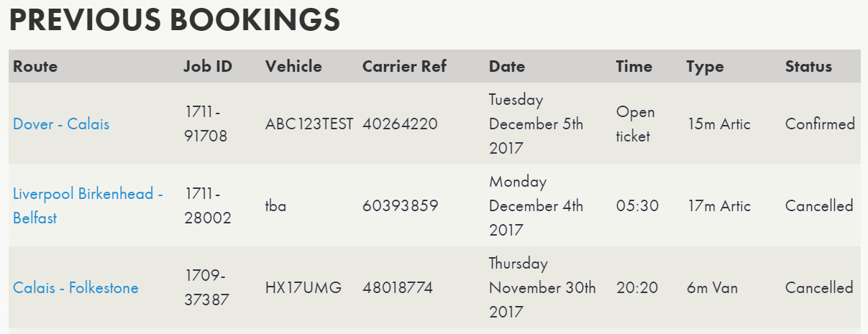
Task: Click vehicle HX17UMG cell
Action: point(303,288)
